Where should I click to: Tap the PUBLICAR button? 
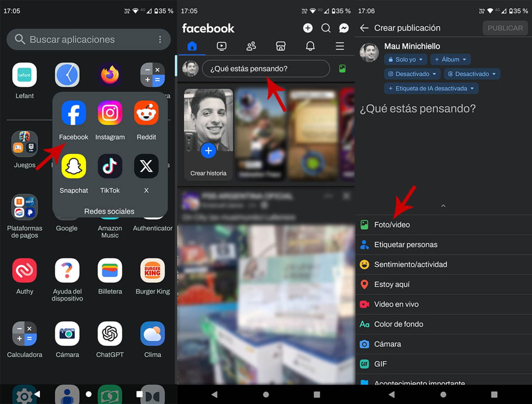[x=505, y=28]
